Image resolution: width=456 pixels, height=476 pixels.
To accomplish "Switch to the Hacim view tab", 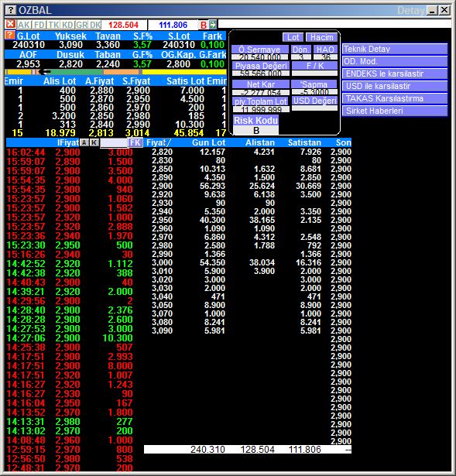I will (321, 37).
